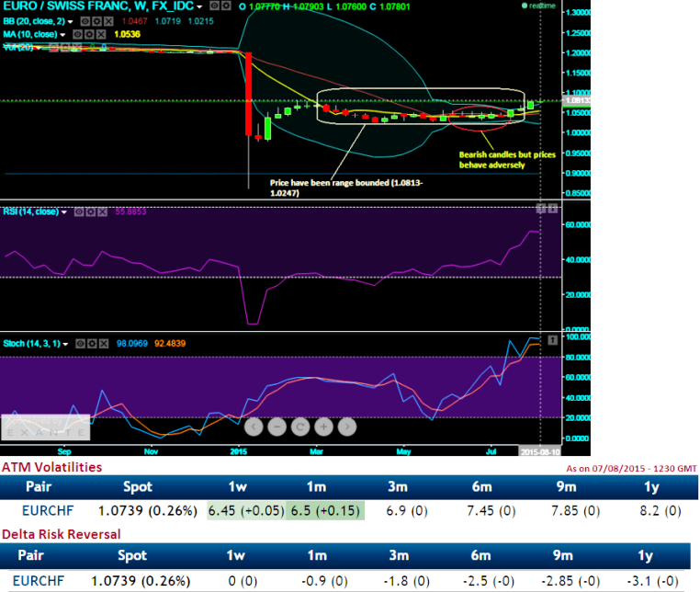Expand RSI (14, close) dropdown arrow
The image size is (700, 592).
click(x=63, y=212)
